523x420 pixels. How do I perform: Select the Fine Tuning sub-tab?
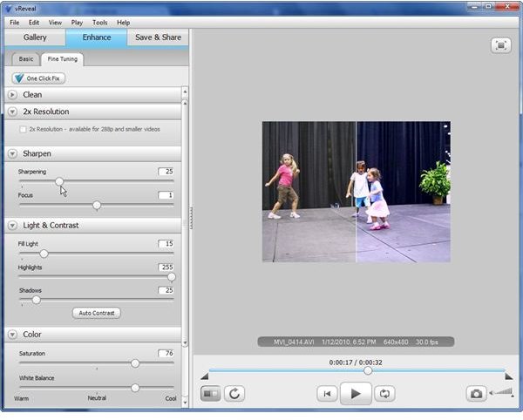point(63,59)
